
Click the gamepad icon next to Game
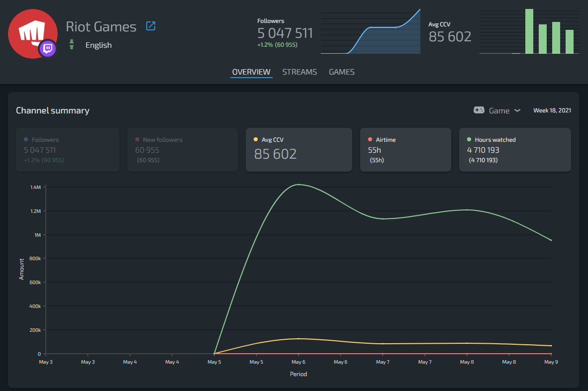479,110
